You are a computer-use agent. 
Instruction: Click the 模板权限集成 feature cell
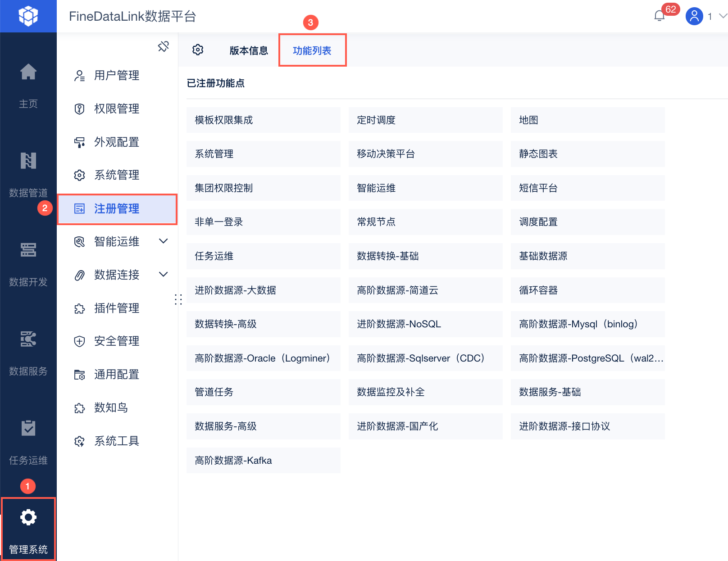[264, 120]
